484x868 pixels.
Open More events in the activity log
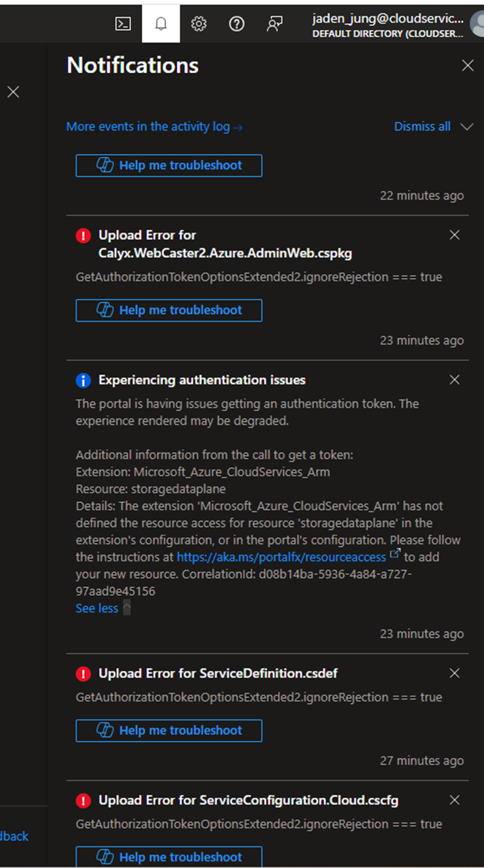coord(155,127)
